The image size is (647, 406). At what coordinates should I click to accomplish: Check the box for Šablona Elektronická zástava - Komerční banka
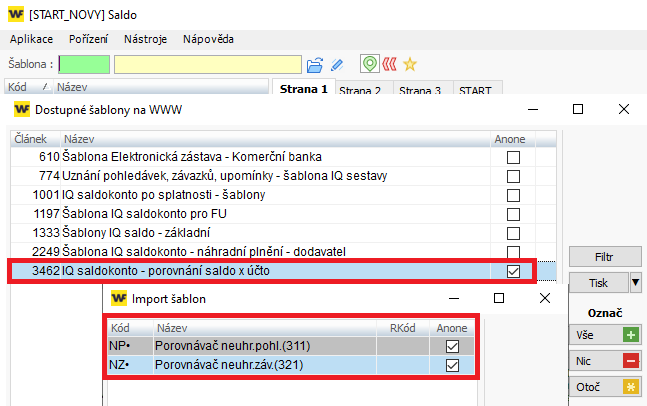click(513, 158)
